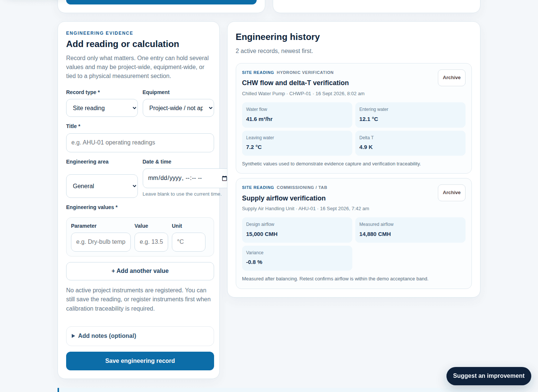Click the Value input field

(151, 242)
